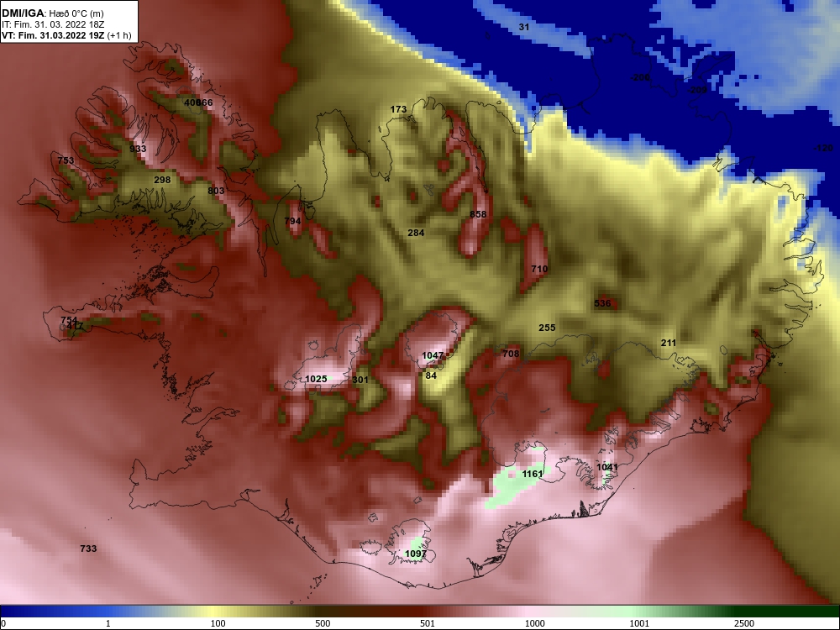Click the value -120 near the east edge
840x630 pixels.
(x=823, y=149)
